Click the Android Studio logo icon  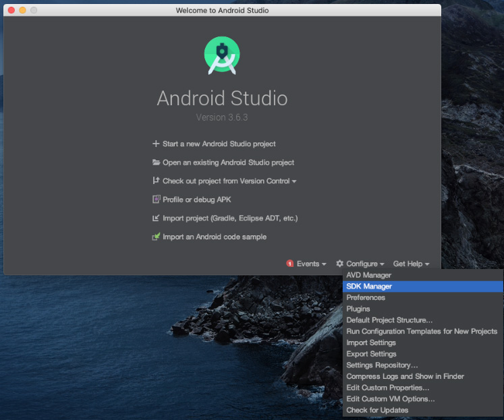tap(223, 56)
